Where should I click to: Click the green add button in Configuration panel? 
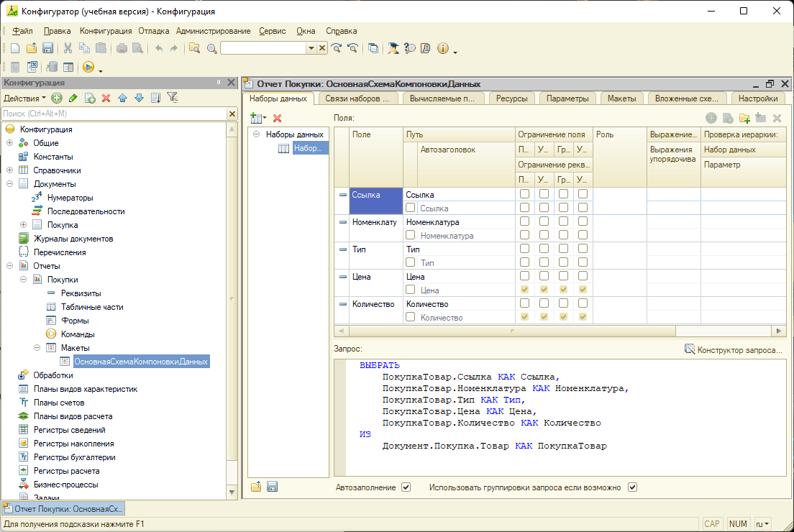(57, 98)
